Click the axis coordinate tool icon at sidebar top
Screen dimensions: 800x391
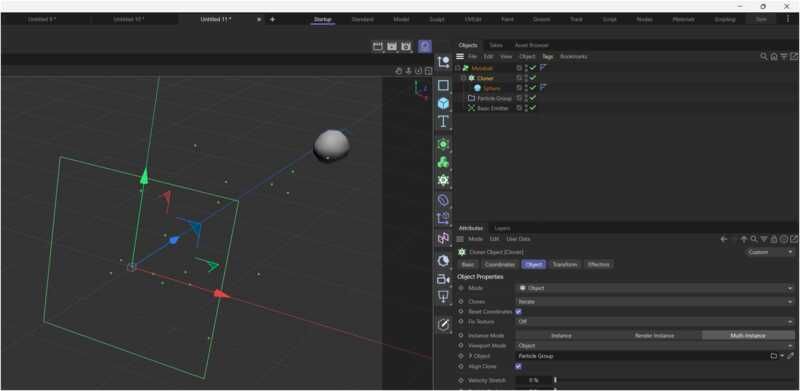(x=443, y=62)
